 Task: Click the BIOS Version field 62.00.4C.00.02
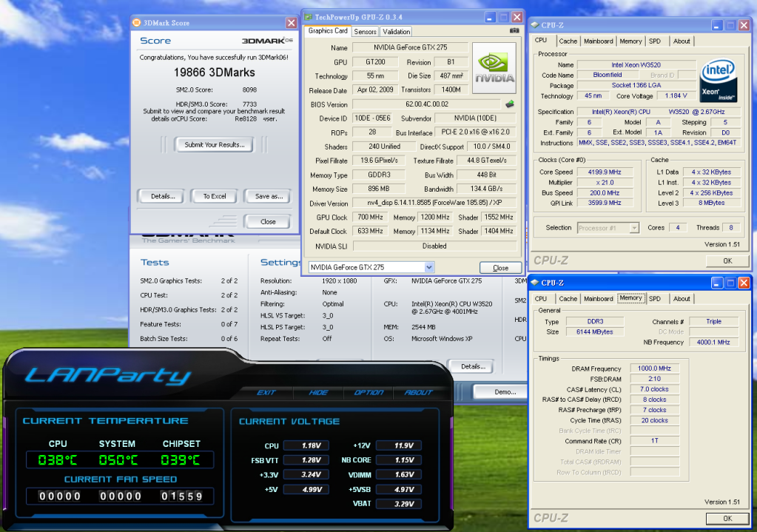[427, 104]
